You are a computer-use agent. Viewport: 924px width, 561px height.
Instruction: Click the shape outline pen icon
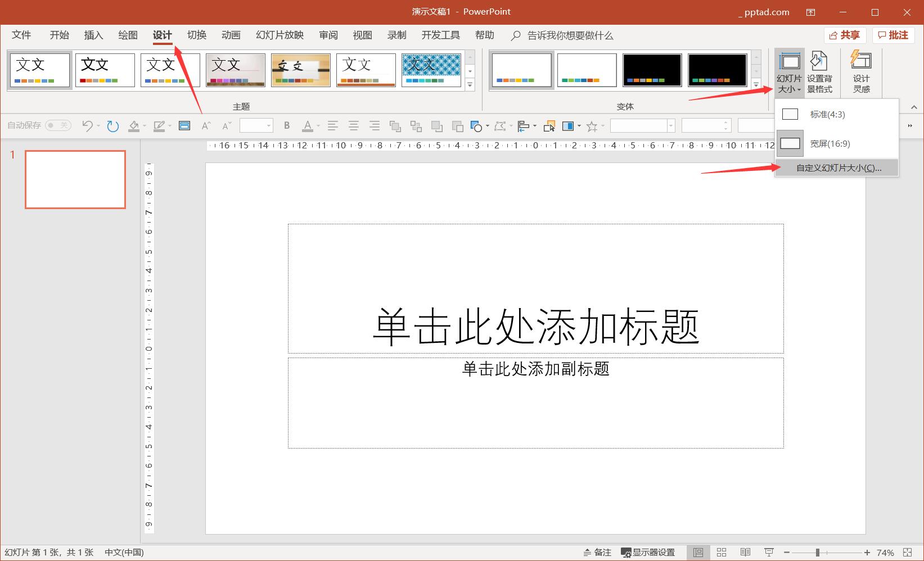(x=159, y=126)
